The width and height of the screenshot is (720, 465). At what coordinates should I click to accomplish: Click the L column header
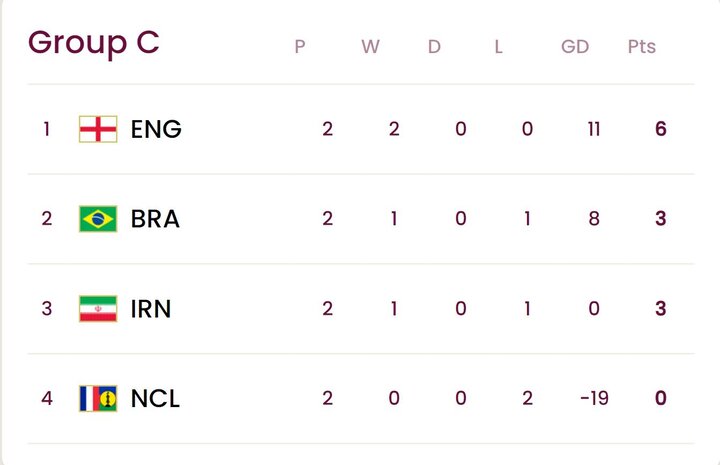498,47
